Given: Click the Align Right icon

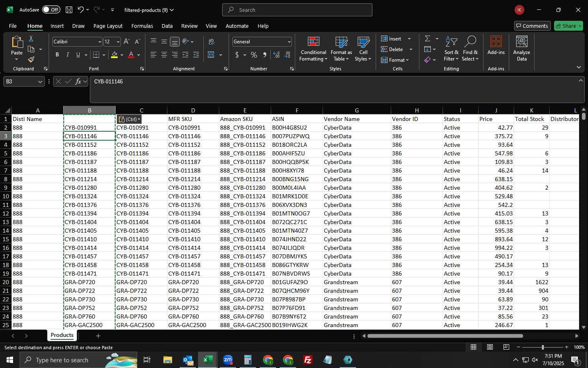Looking at the screenshot, I should coord(175,55).
